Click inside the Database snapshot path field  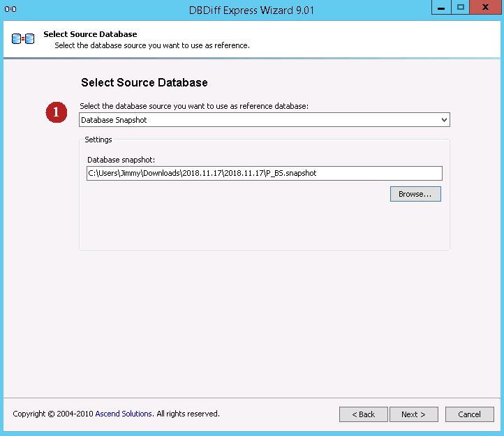point(264,173)
